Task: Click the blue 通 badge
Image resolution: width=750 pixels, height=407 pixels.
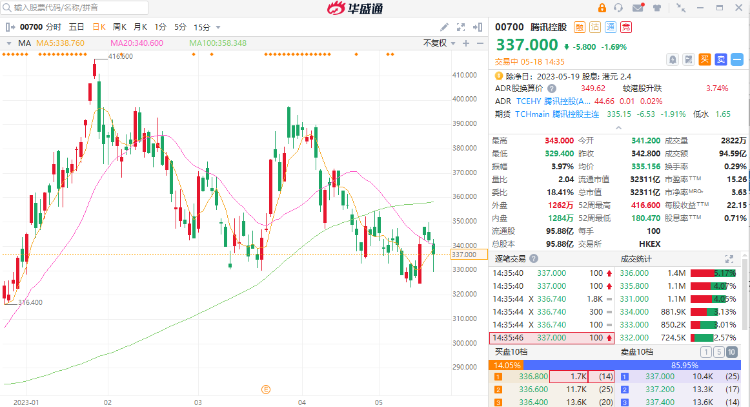Action: (610, 27)
